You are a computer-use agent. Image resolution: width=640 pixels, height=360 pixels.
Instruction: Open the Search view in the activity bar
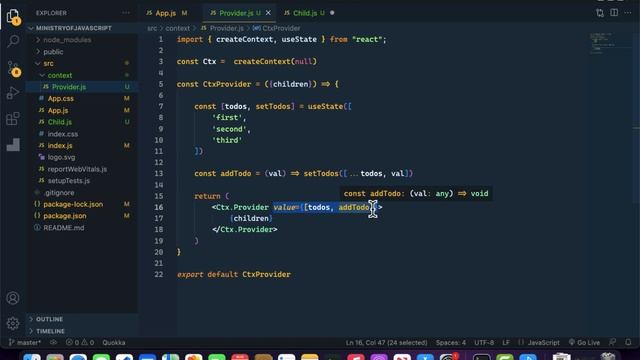pos(13,41)
